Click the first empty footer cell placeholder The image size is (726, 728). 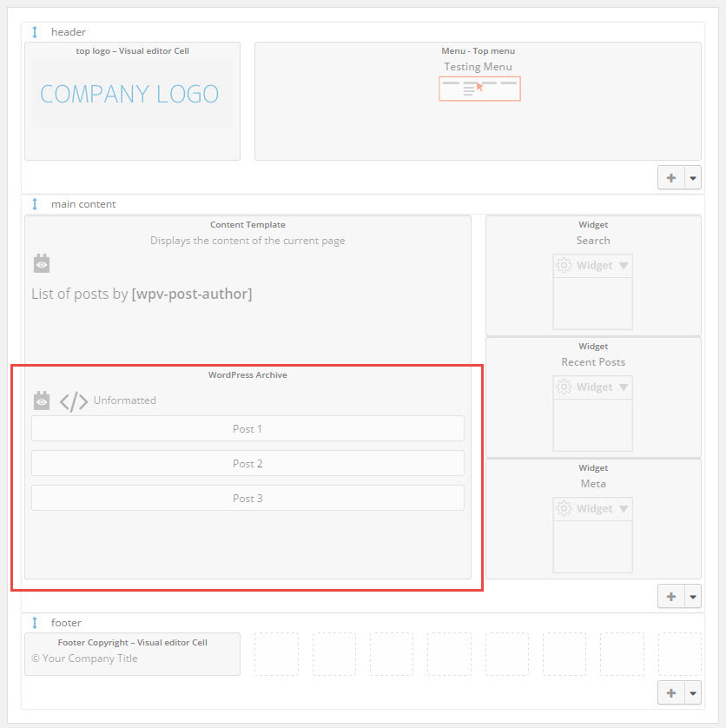click(x=276, y=653)
